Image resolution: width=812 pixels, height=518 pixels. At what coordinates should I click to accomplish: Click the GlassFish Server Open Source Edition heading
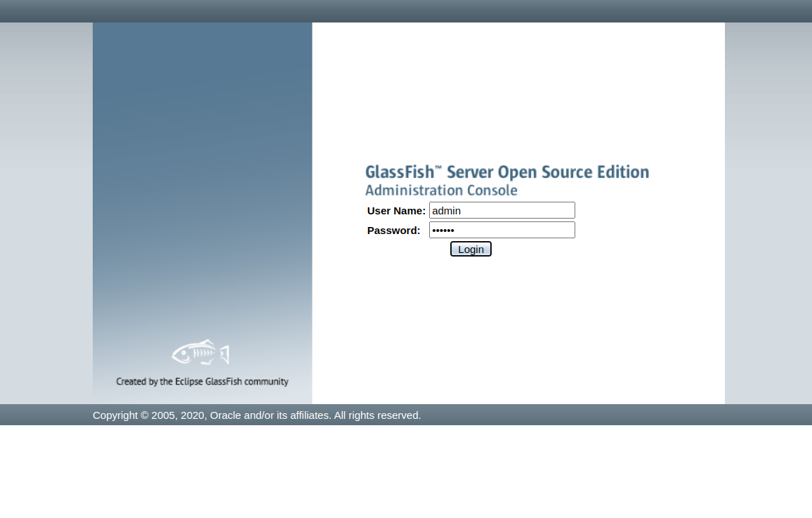(x=506, y=172)
